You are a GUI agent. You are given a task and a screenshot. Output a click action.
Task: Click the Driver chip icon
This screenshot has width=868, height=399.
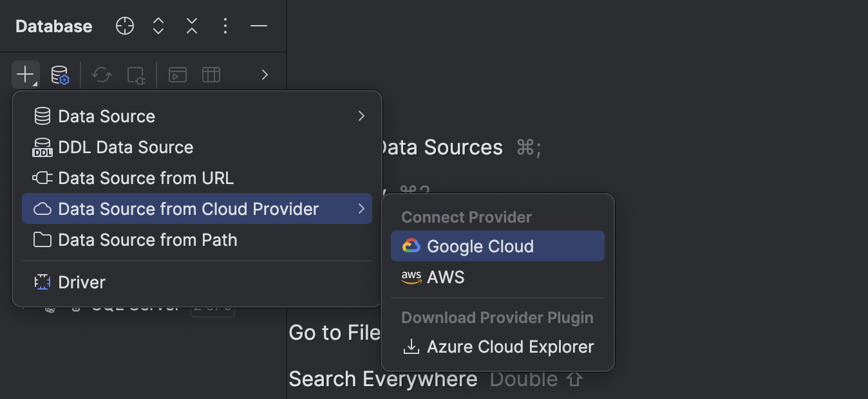click(42, 283)
